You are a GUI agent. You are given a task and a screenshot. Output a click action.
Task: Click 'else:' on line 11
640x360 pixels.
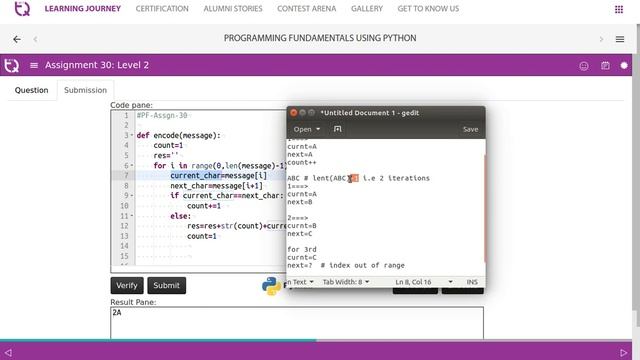pos(180,216)
